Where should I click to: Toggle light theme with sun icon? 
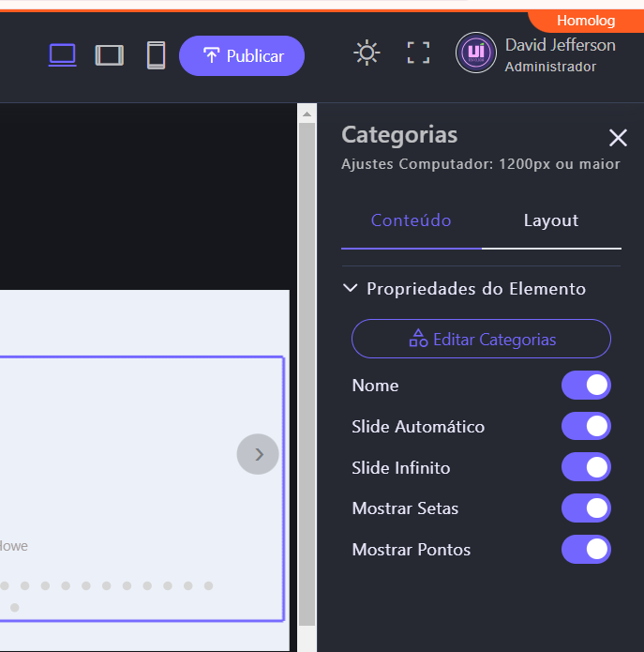[x=366, y=53]
